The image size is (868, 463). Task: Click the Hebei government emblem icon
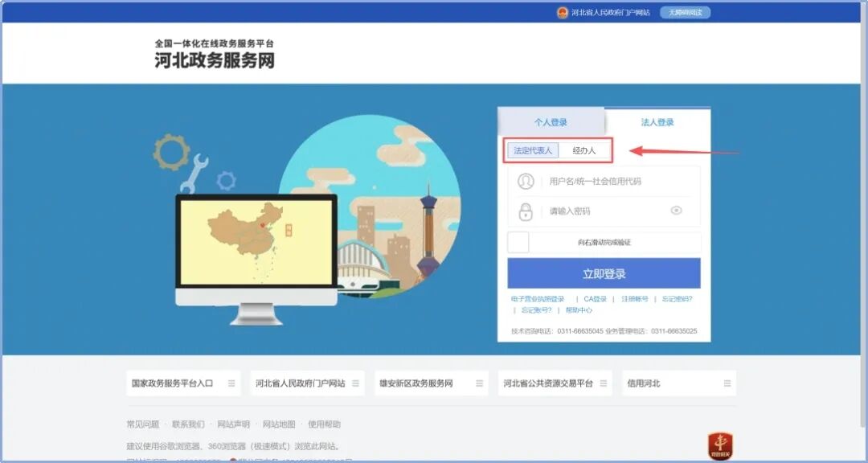[x=563, y=13]
